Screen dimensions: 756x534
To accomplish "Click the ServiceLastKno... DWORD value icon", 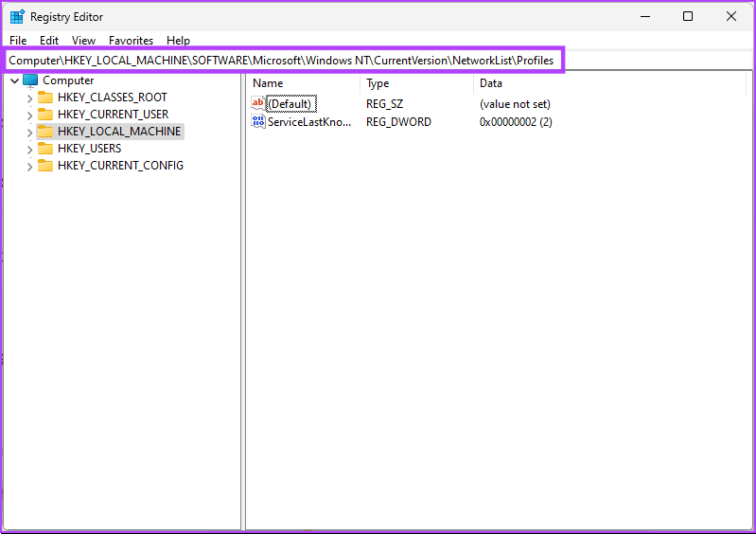I will click(258, 121).
